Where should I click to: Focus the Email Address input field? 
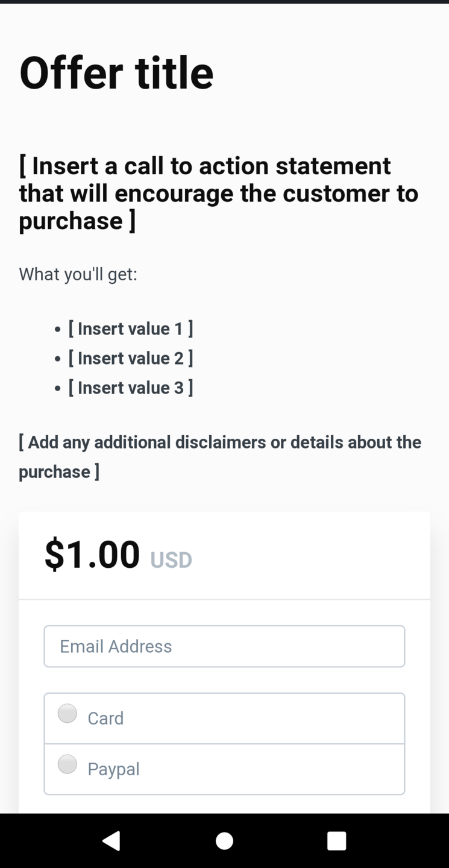(224, 646)
